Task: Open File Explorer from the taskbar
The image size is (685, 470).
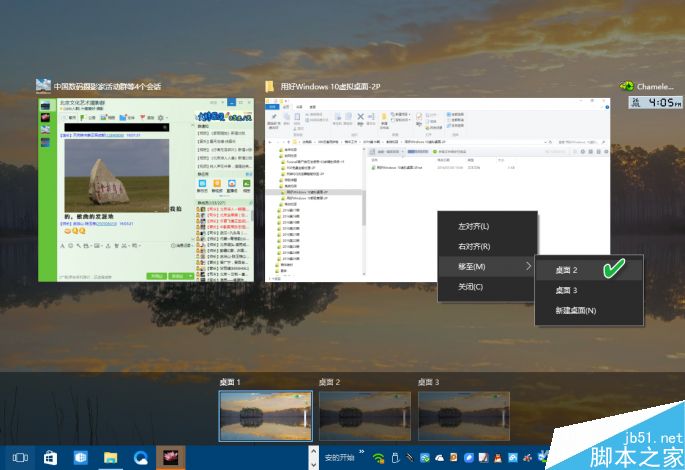Action: tap(111, 458)
